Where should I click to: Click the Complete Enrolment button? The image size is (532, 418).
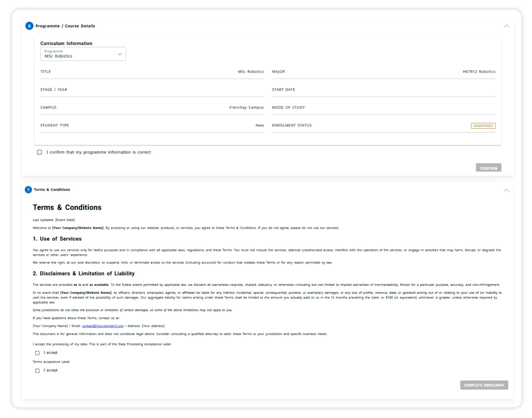click(484, 385)
